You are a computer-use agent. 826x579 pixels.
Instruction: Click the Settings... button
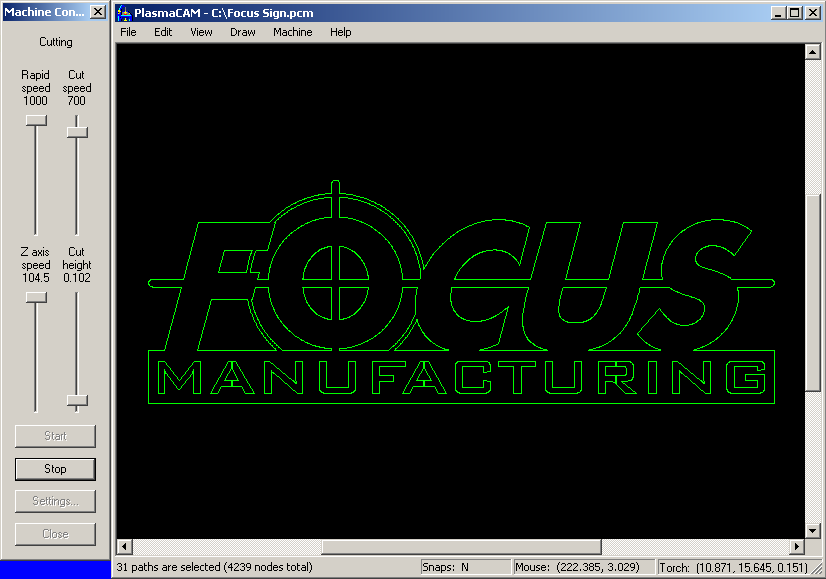[55, 501]
